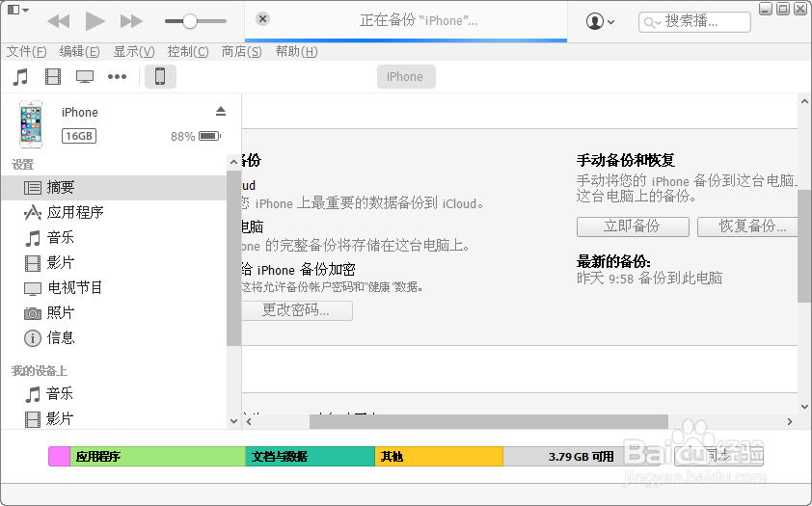Click the horizontal scrollbar thumb
Image resolution: width=812 pixels, height=506 pixels.
(x=489, y=422)
